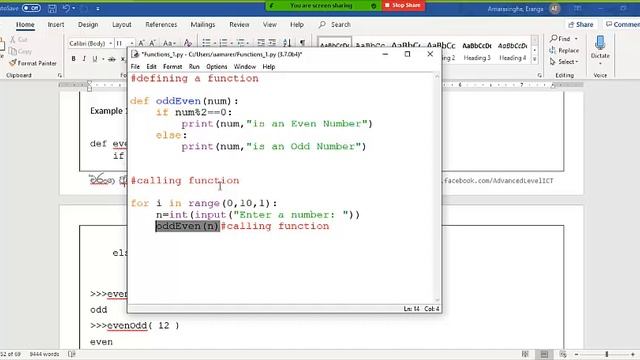Viewport: 640px width, 360px height.
Task: Click Replace in the Editing group
Action: tap(564, 50)
